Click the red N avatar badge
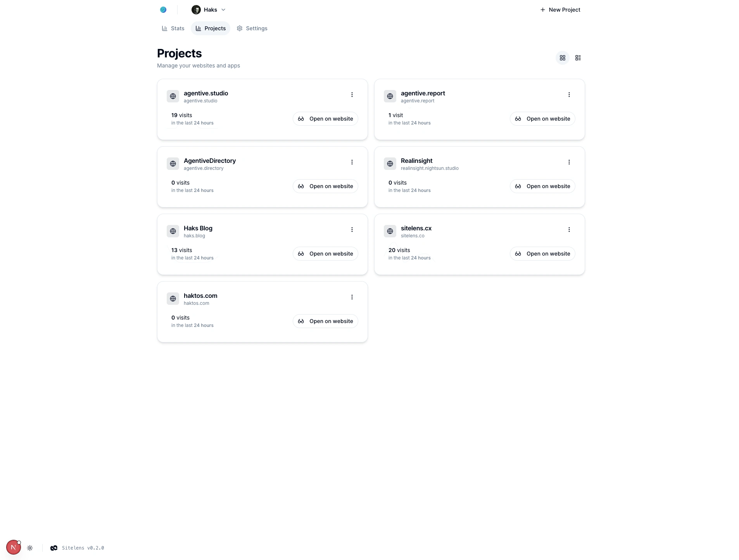Screen dimensions: 739x560 [x=14, y=547]
